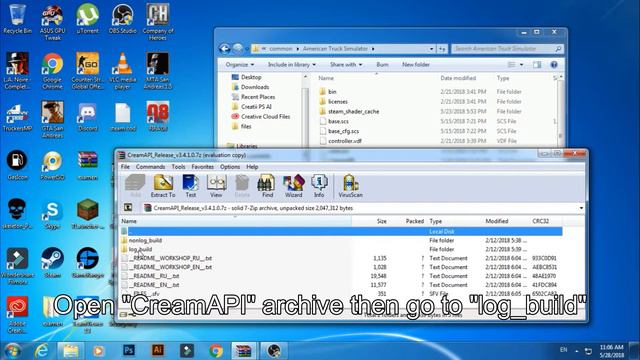
Task: Sort WinRAR list by Name column header
Action: point(236,221)
